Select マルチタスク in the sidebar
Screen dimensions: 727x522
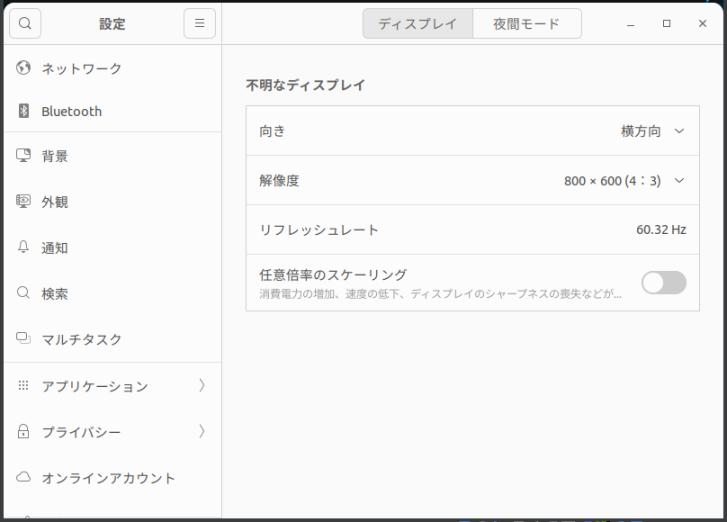pos(113,339)
